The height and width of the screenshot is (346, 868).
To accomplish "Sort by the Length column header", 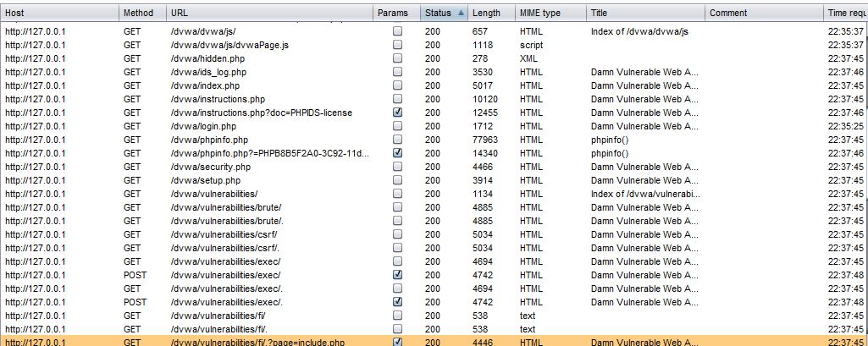I will (491, 13).
